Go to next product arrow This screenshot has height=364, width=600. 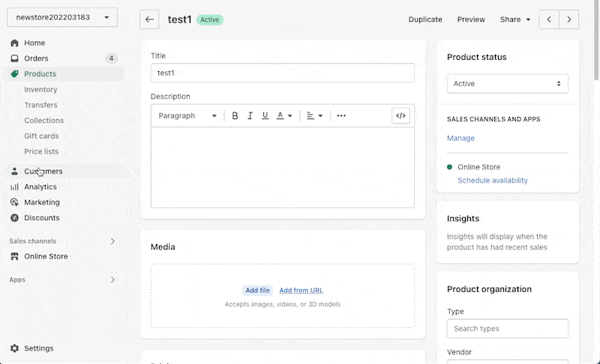pos(569,19)
